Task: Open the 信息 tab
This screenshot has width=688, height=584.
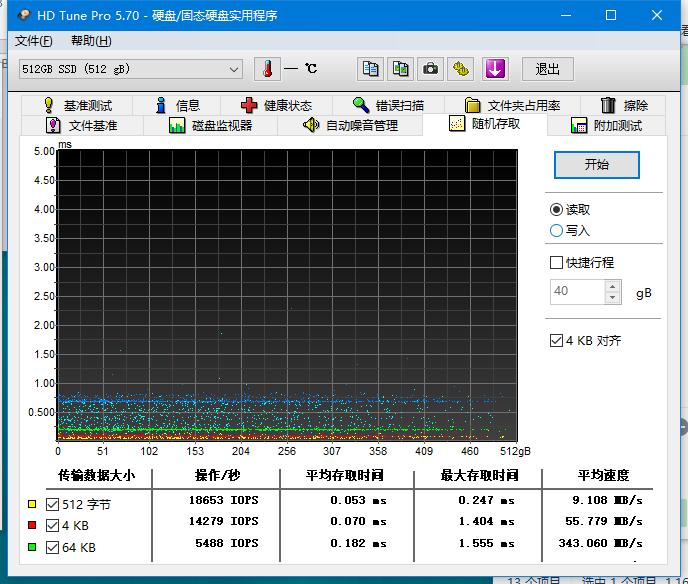Action: tap(177, 105)
